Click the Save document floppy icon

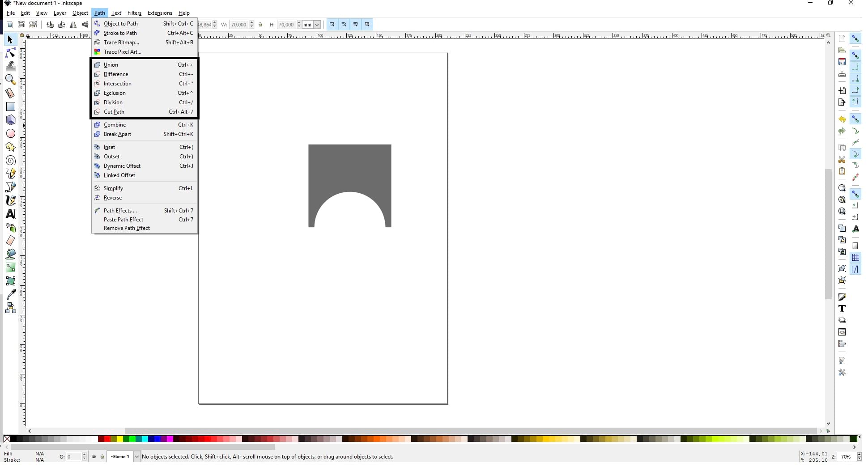click(x=842, y=62)
